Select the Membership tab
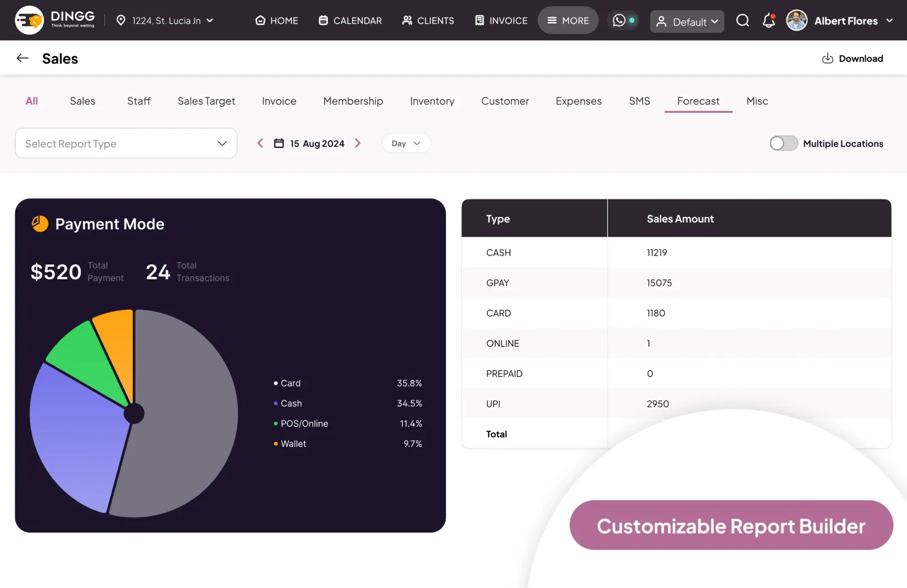This screenshot has height=588, width=907. point(353,101)
